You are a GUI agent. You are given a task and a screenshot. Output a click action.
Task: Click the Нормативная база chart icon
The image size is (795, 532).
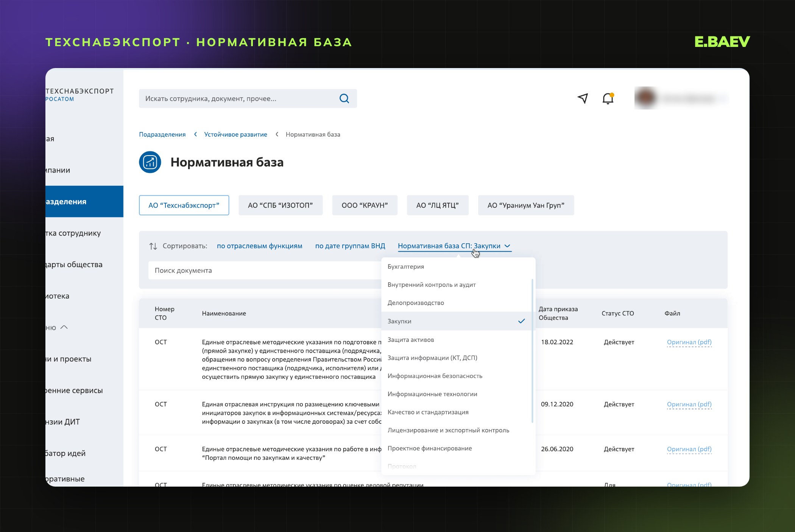point(150,162)
